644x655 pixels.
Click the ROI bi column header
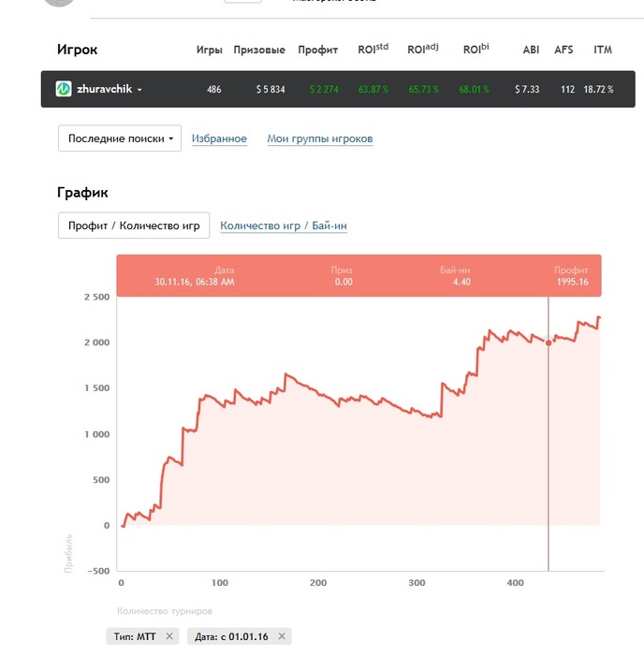476,49
